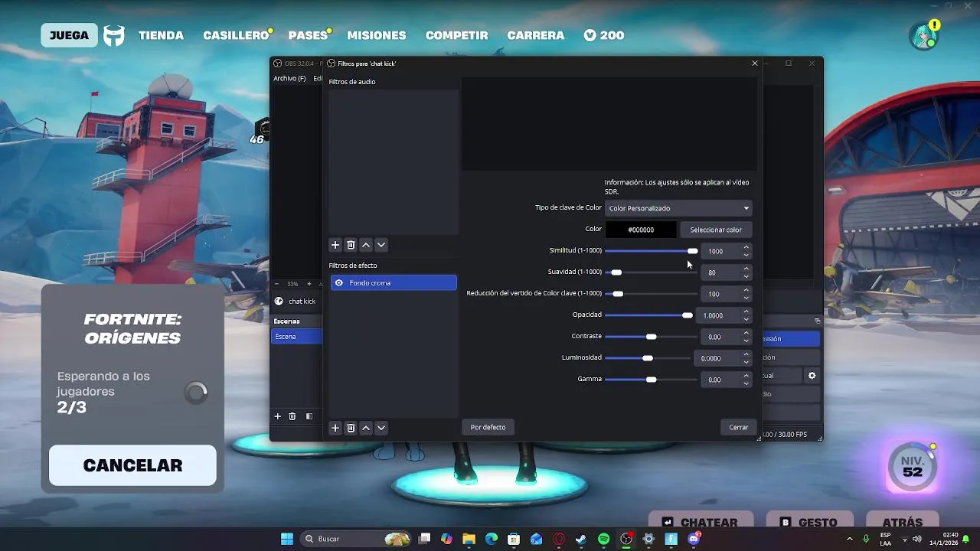The height and width of the screenshot is (551, 980).
Task: Adjust the Opacidad slider
Action: (648, 315)
